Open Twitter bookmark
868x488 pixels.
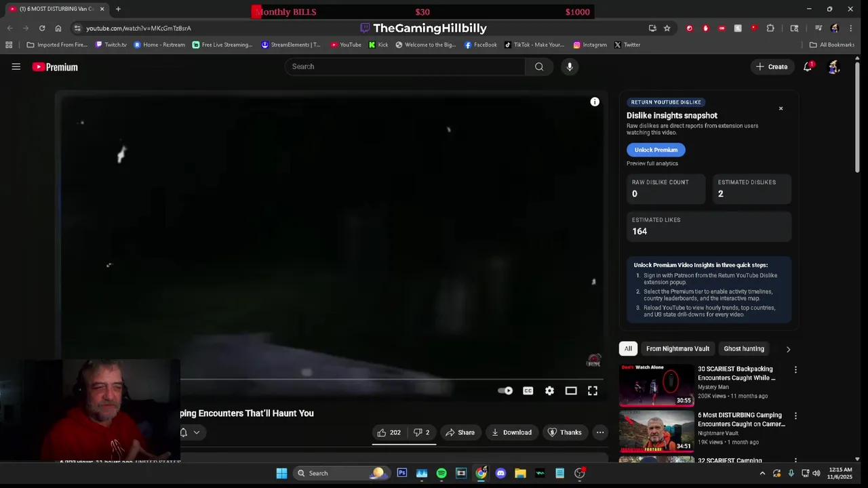[627, 45]
